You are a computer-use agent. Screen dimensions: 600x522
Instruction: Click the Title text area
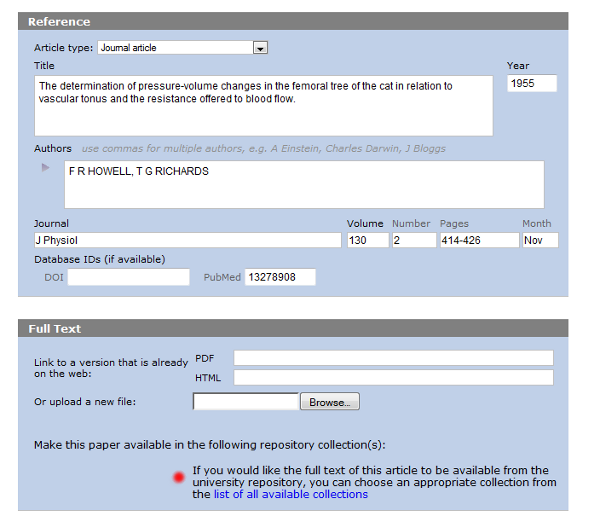click(263, 105)
